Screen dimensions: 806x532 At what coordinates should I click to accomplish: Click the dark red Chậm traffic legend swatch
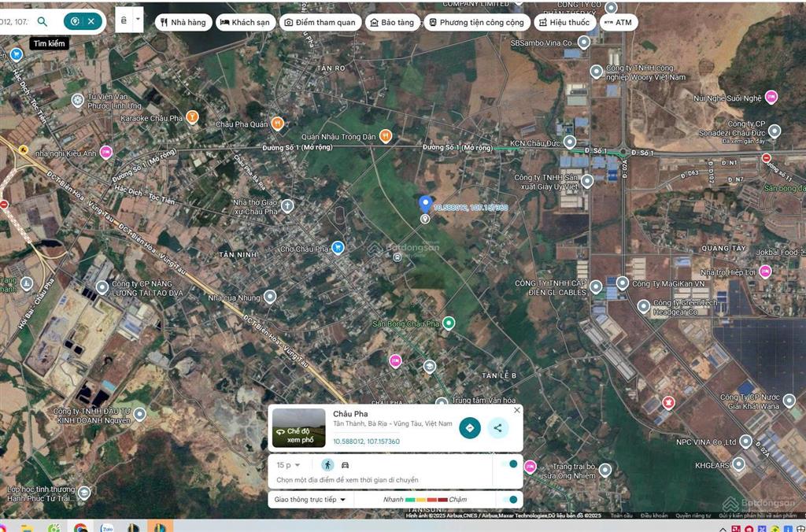pyautogui.click(x=442, y=500)
